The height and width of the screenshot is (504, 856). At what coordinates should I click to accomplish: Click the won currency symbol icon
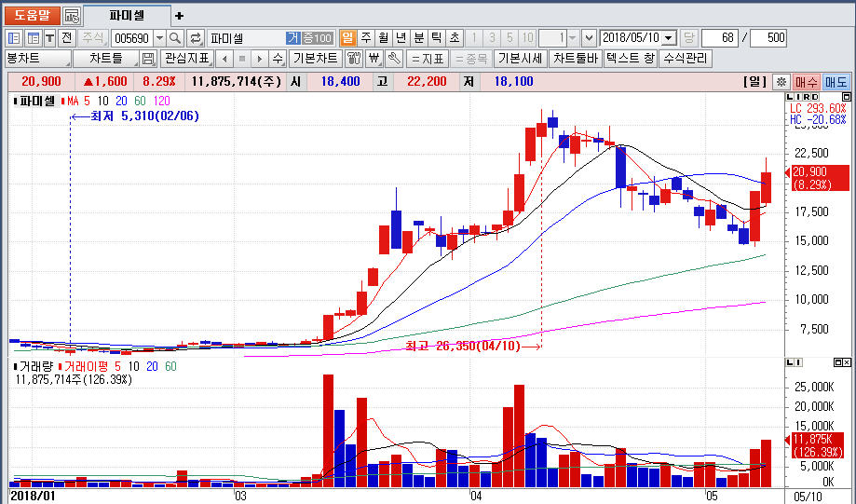point(374,59)
